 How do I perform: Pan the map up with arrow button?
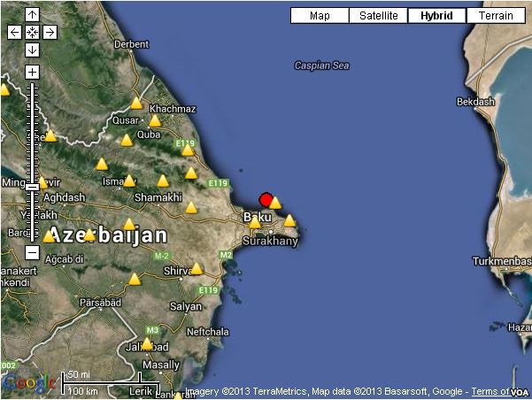point(32,15)
